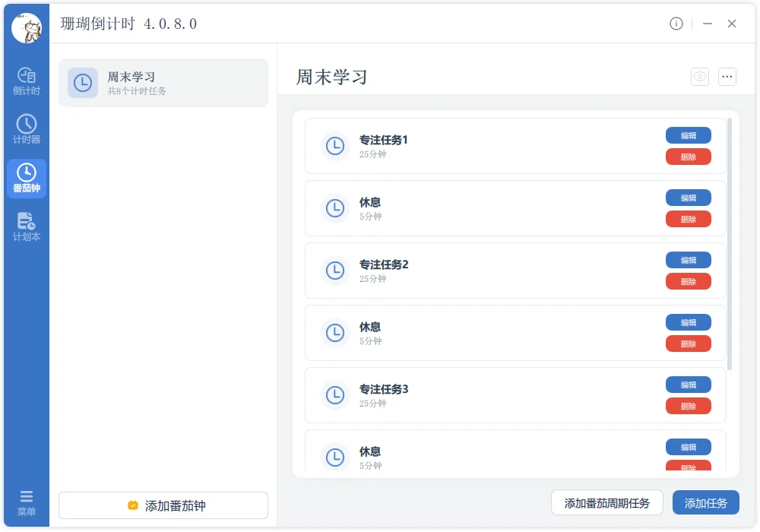Click 共8个计时任务 subtitle text
Viewport: 760px width, 532px height.
pos(137,91)
